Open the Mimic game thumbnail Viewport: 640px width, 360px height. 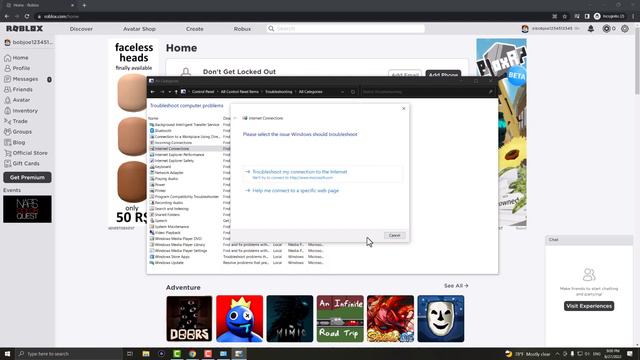pyautogui.click(x=290, y=319)
